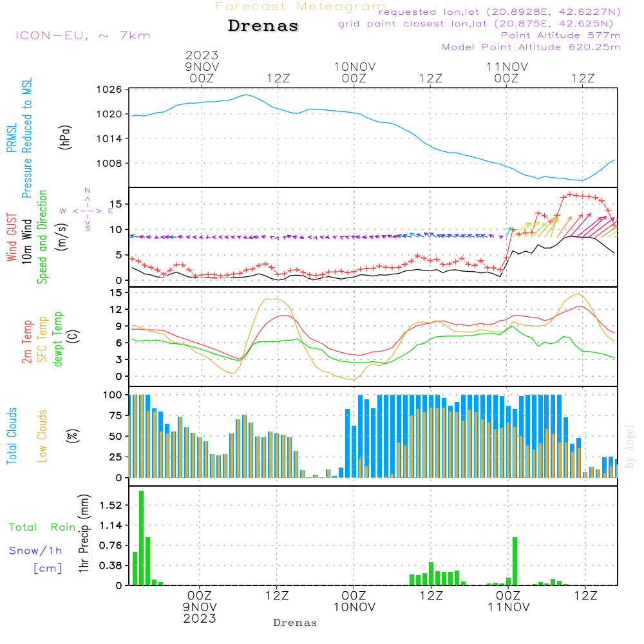The image size is (644, 644).
Task: Click the '2m Temp' red label
Action: pos(26,342)
